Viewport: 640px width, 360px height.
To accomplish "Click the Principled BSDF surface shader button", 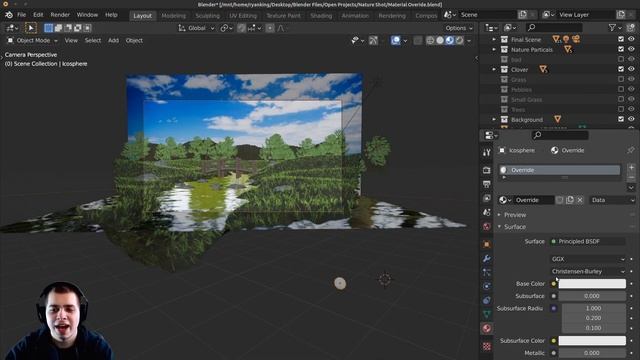I will (x=588, y=241).
